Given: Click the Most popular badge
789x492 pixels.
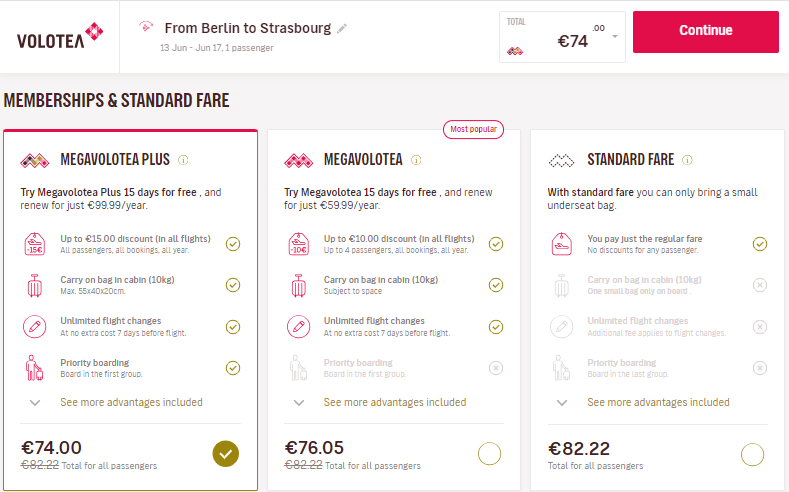Looking at the screenshot, I should [x=473, y=129].
